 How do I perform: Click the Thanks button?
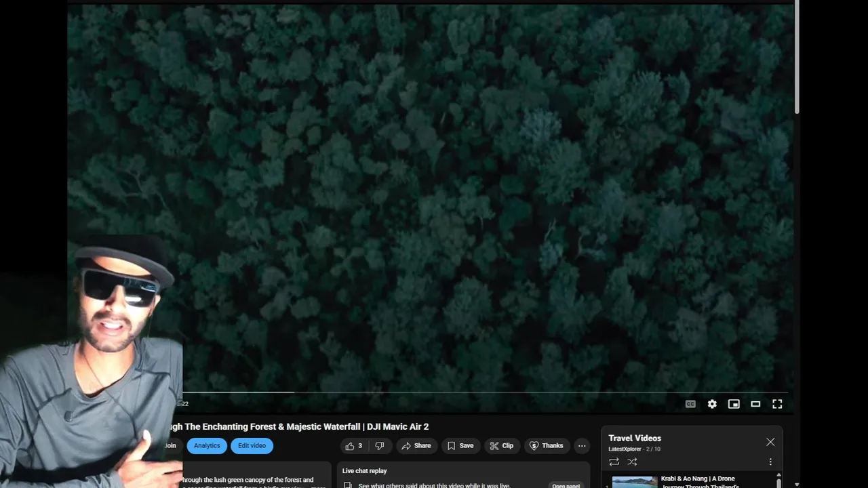[546, 446]
